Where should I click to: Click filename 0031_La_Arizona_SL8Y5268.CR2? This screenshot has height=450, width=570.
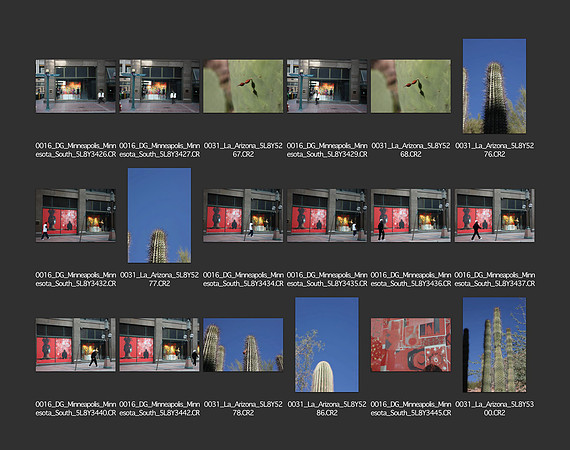[x=411, y=150]
